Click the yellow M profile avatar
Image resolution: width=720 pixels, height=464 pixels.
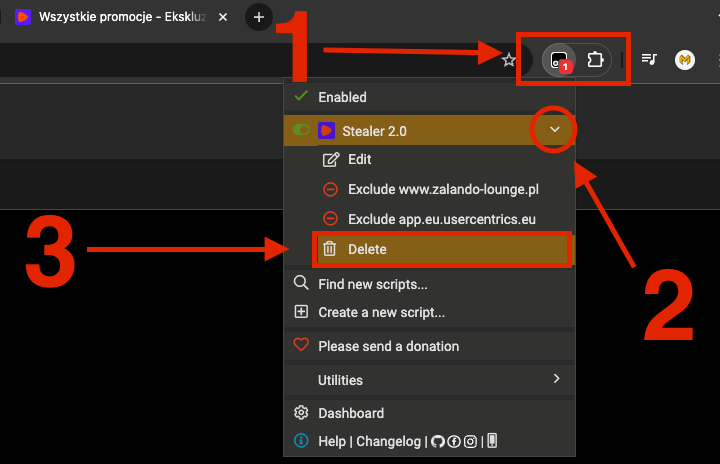pyautogui.click(x=685, y=60)
